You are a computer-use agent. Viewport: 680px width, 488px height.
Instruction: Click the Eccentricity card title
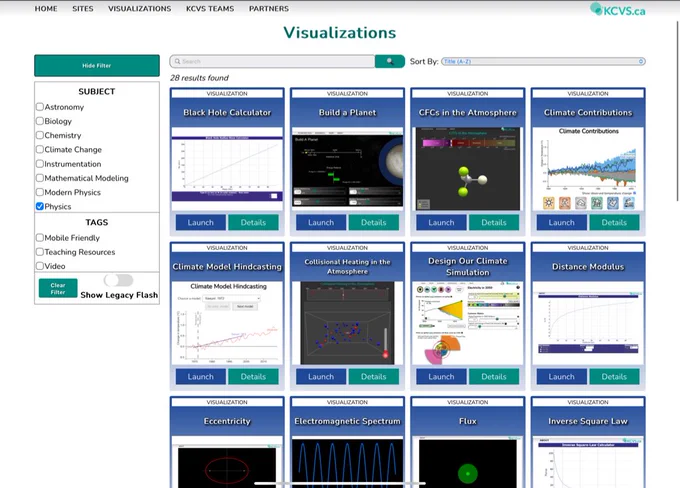(x=227, y=421)
